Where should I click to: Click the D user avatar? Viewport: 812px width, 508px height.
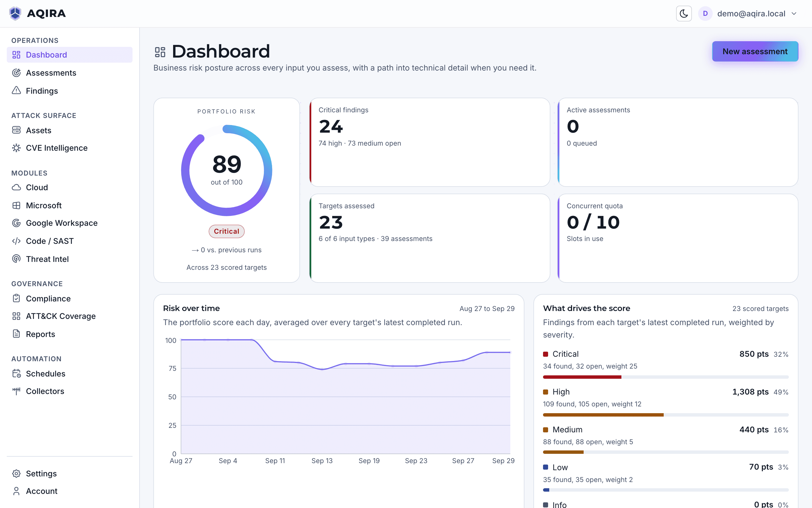coord(705,14)
